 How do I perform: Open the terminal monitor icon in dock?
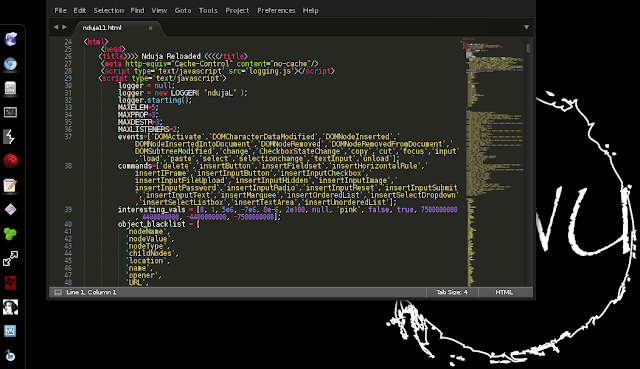tap(11, 112)
